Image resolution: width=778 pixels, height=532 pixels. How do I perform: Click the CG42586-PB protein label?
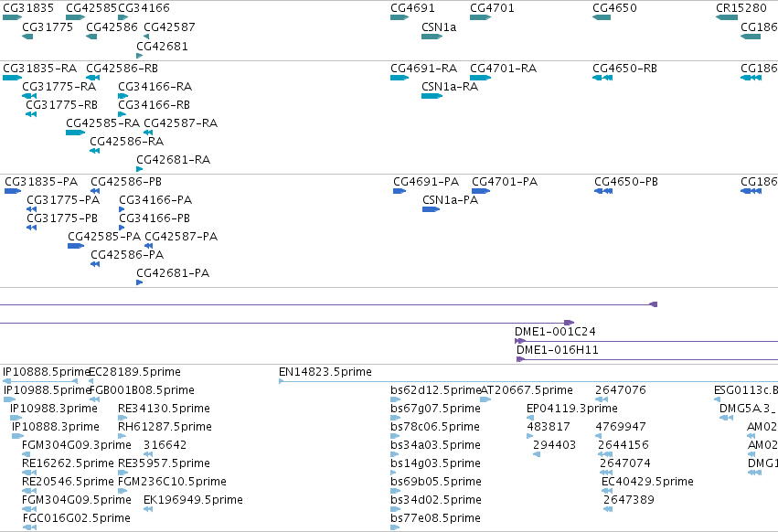(126, 182)
